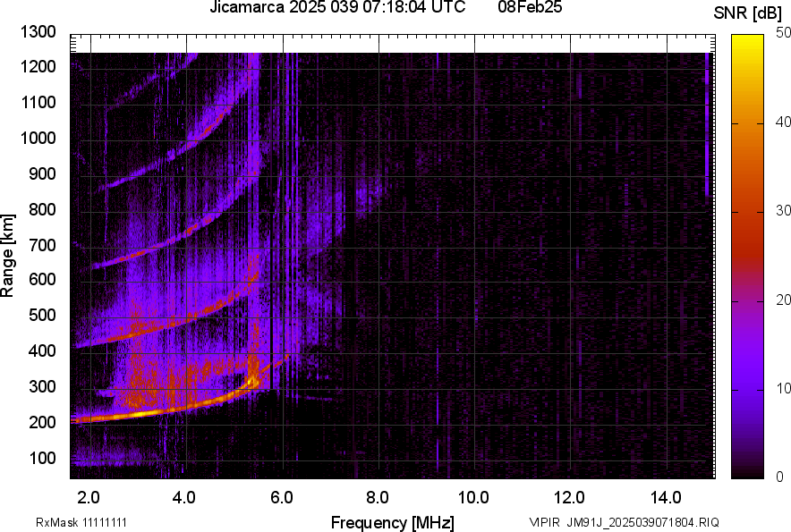The width and height of the screenshot is (791, 532).
Task: Click the 'Range [km]' axis label
Action: [7, 256]
